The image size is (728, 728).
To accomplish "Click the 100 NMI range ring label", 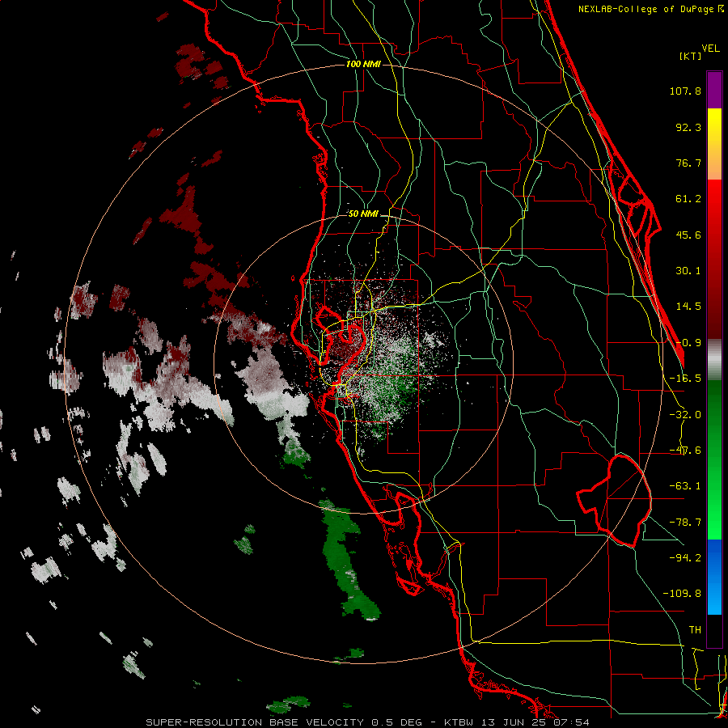I will [x=363, y=64].
